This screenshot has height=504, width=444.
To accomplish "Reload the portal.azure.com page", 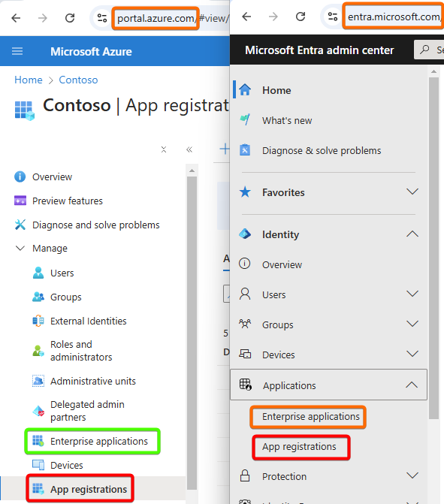I will point(70,18).
